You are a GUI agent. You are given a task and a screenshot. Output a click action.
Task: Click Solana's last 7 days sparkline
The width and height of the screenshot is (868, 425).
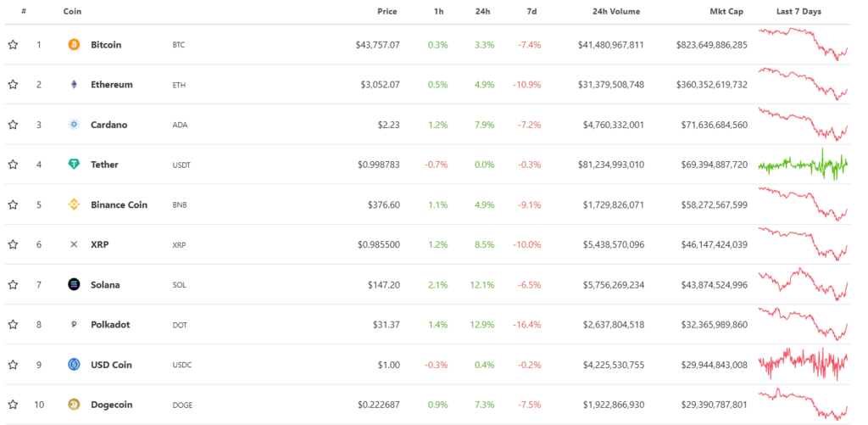pos(802,284)
